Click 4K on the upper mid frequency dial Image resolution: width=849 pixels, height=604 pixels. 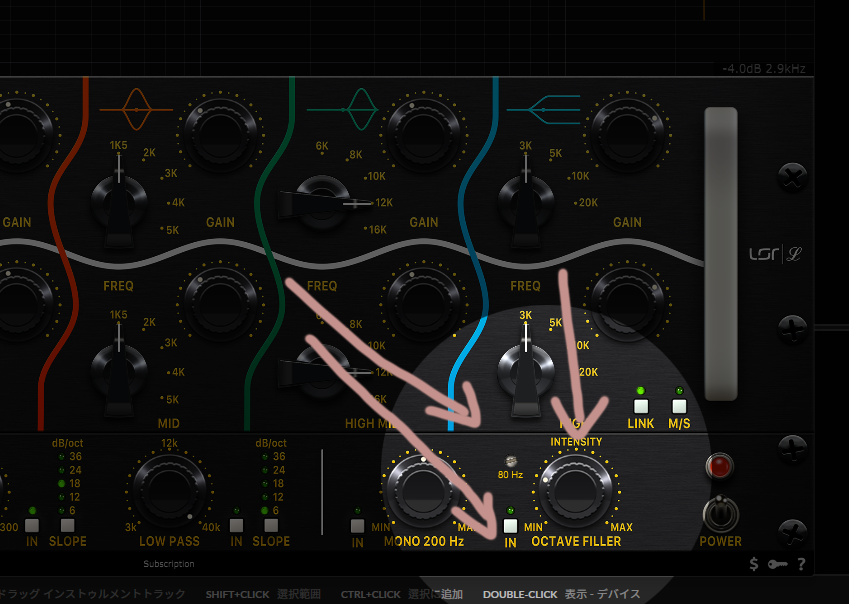(178, 202)
